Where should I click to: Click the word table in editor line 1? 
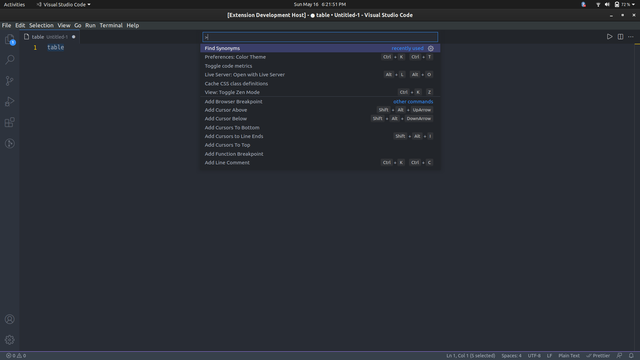pos(56,47)
